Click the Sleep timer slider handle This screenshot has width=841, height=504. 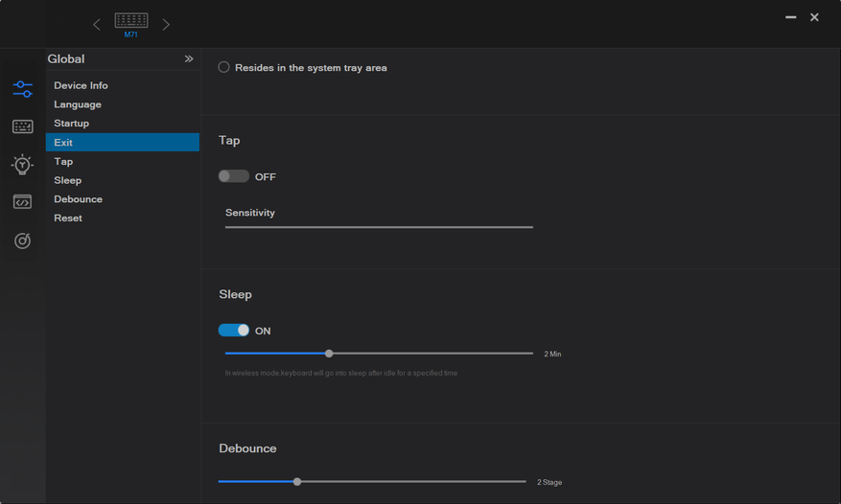[x=329, y=354]
